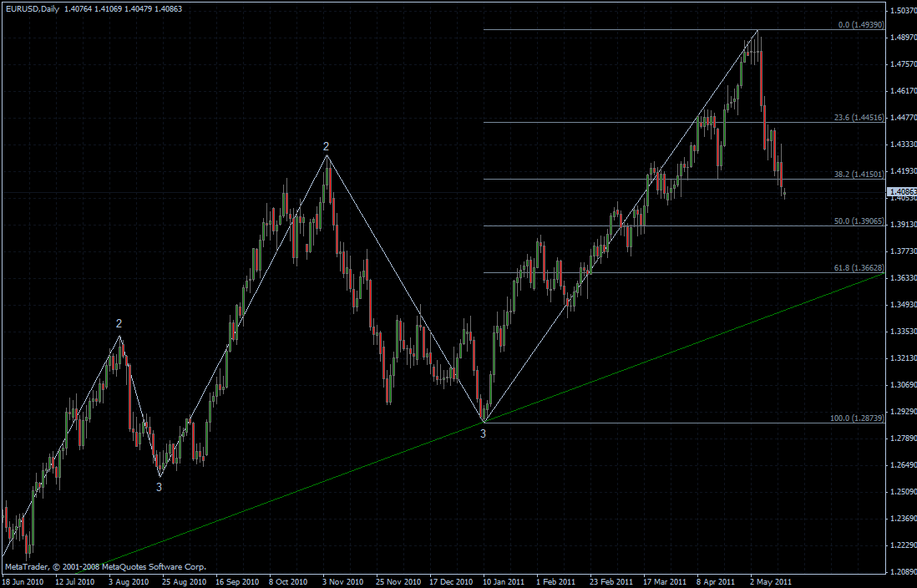Screen dimensions: 917x588
Task: Click the 17 Mar 2011 date label
Action: (x=665, y=581)
